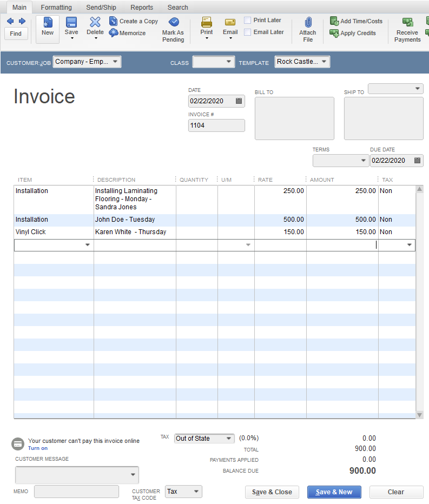The image size is (429, 504).
Task: Open the Customer Message dropdown
Action: point(133,475)
